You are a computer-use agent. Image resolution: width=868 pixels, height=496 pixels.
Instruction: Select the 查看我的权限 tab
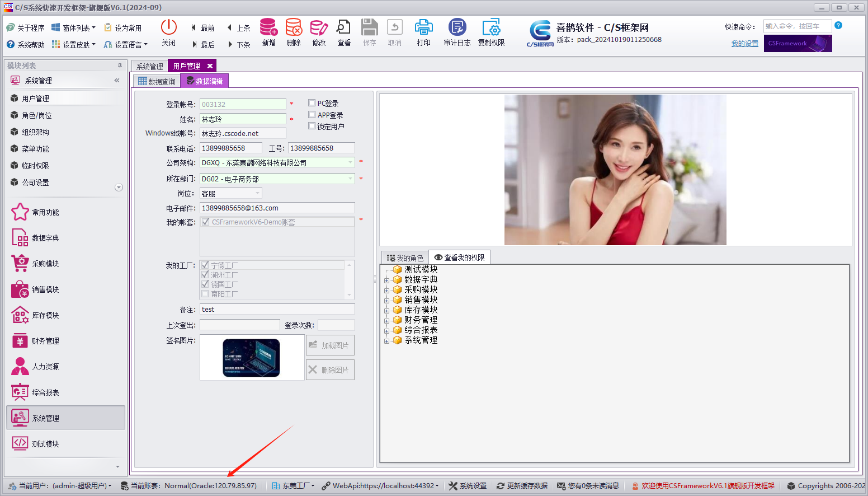coord(459,258)
